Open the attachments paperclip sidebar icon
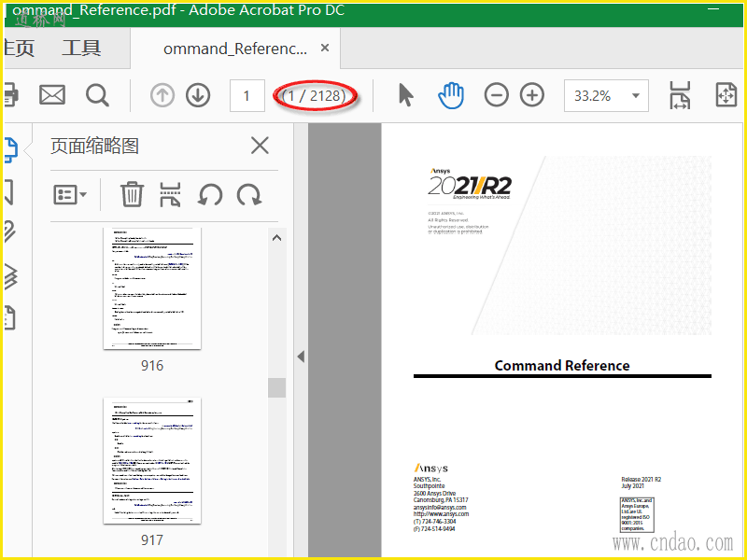Screen dimensions: 747x560 [9, 231]
